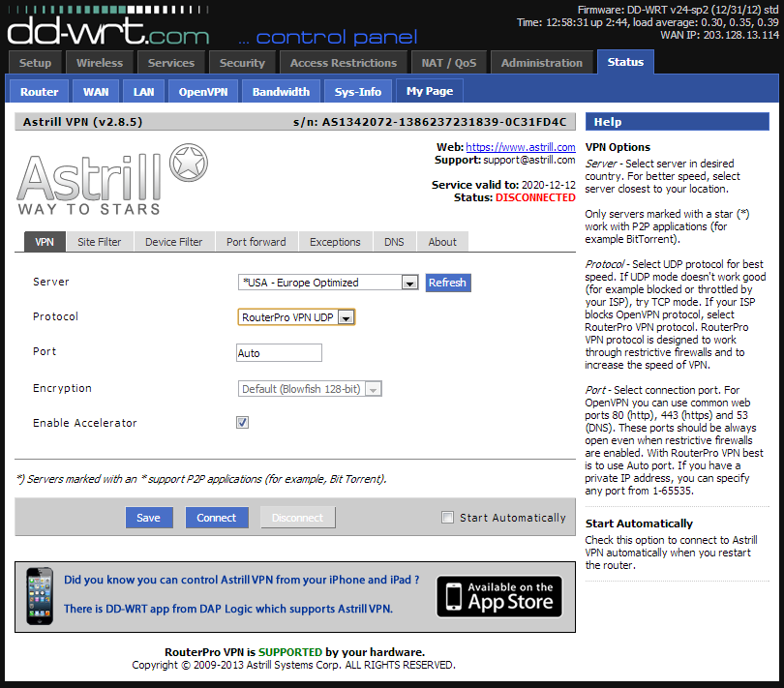Switch to the Wireless tab
784x688 pixels.
point(100,63)
